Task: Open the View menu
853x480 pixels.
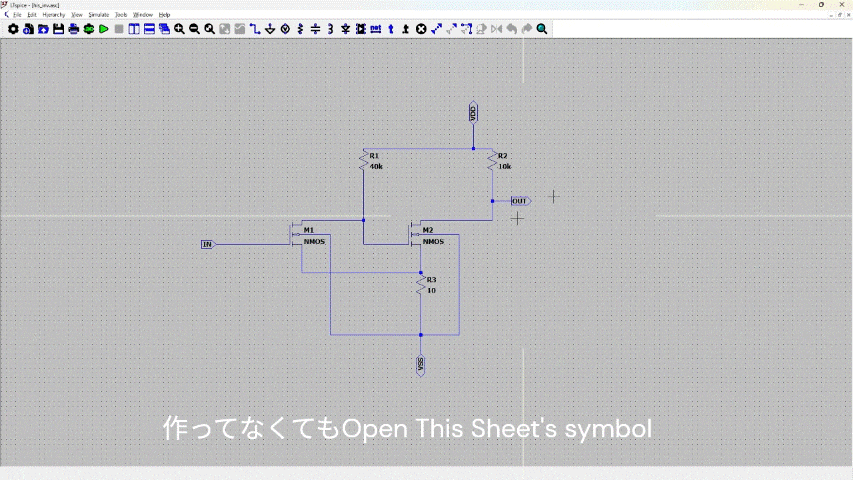Action: pyautogui.click(x=77, y=15)
